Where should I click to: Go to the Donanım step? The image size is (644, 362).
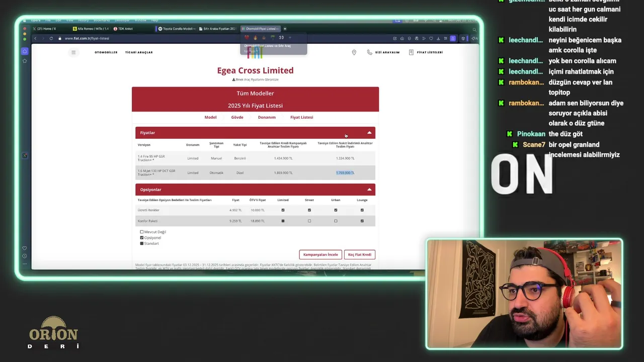[x=267, y=117]
